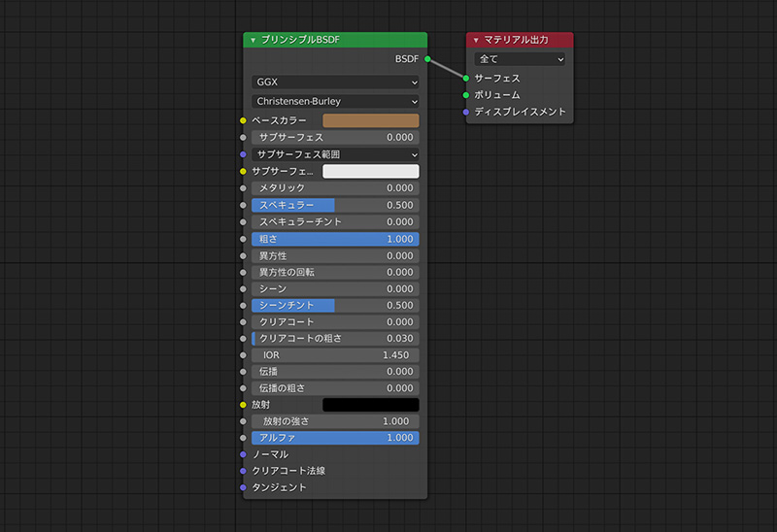This screenshot has width=777, height=532.
Task: Expand the サブサーフェス範囲 dropdown
Action: coord(335,154)
